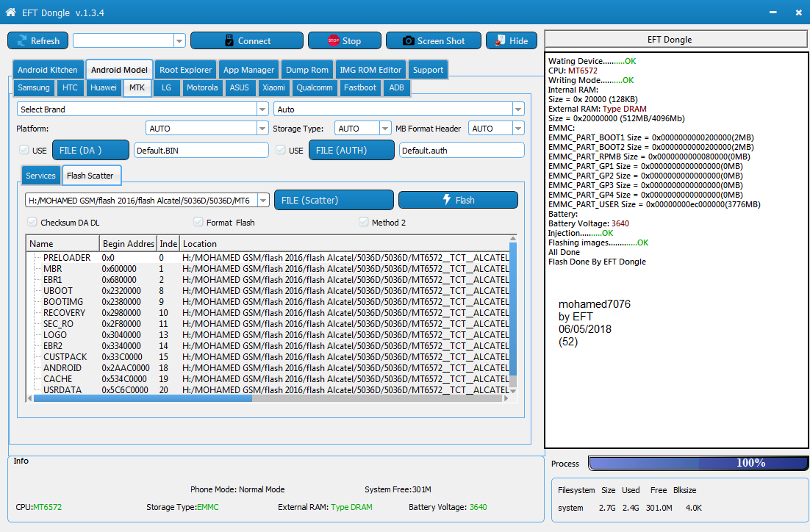Click the home icon in title bar

(10, 12)
